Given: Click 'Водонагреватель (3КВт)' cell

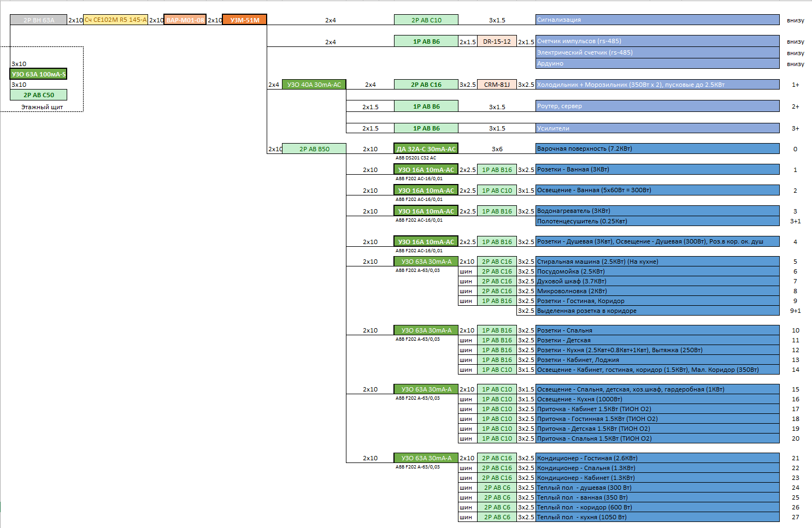Looking at the screenshot, I should click(x=658, y=211).
